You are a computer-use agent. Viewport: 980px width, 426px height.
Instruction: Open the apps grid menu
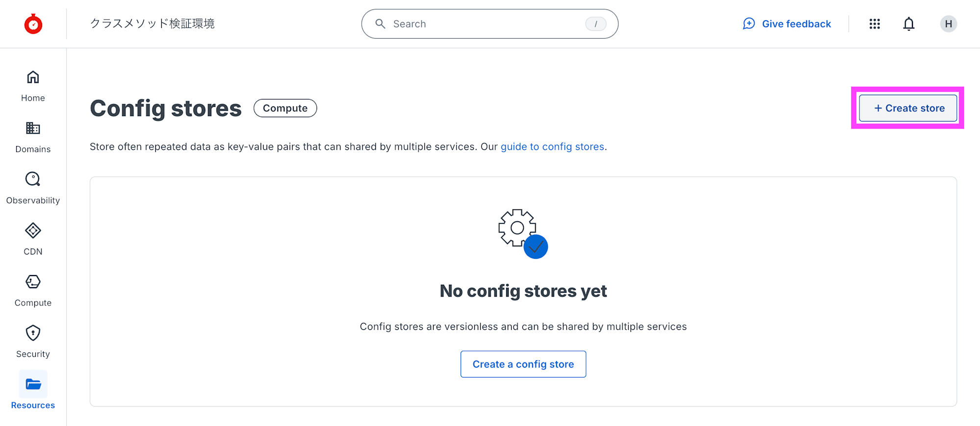[875, 24]
